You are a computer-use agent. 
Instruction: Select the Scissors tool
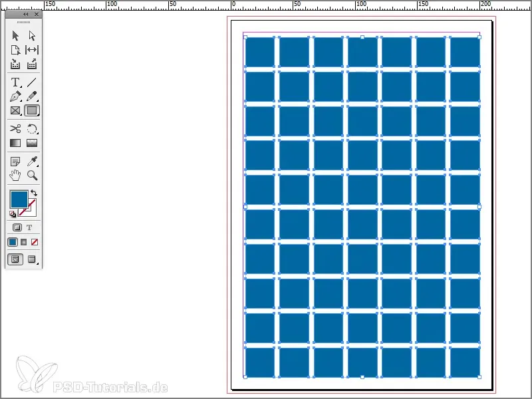click(x=15, y=128)
